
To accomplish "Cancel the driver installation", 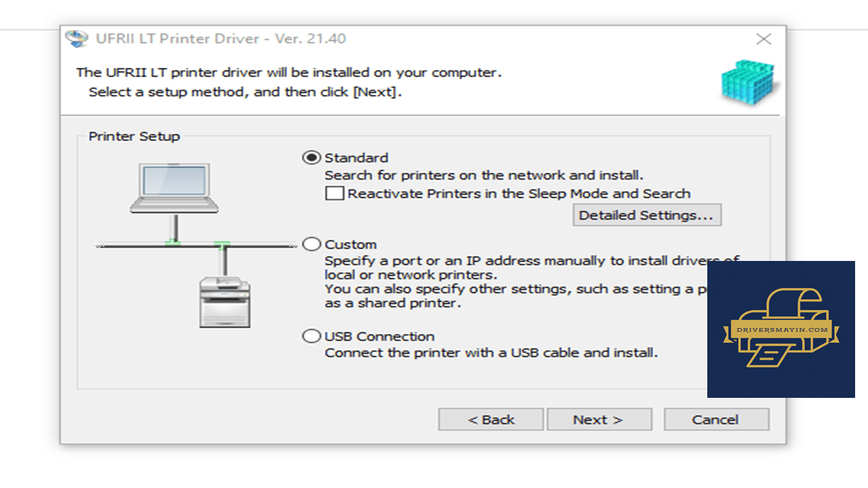I will click(716, 420).
